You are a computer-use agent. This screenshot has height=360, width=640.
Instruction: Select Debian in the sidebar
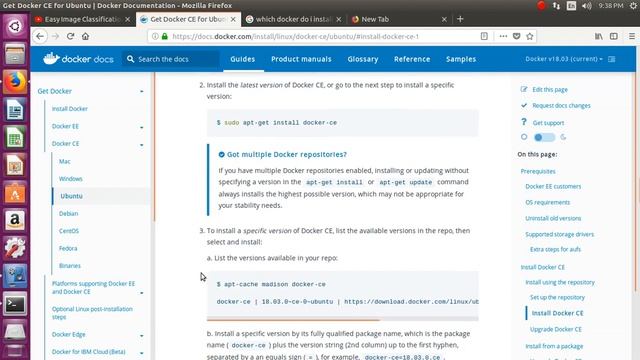coord(68,213)
